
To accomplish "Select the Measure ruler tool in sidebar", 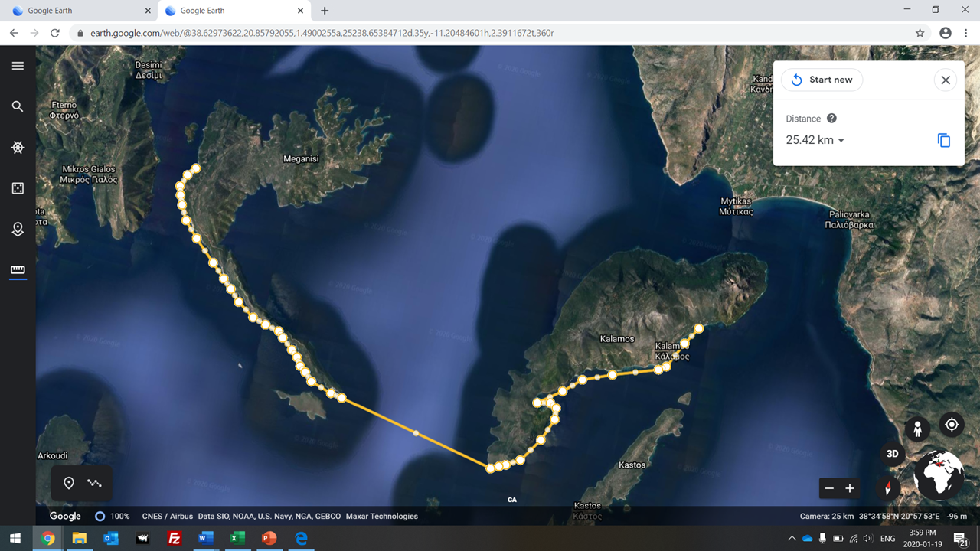I will (18, 270).
